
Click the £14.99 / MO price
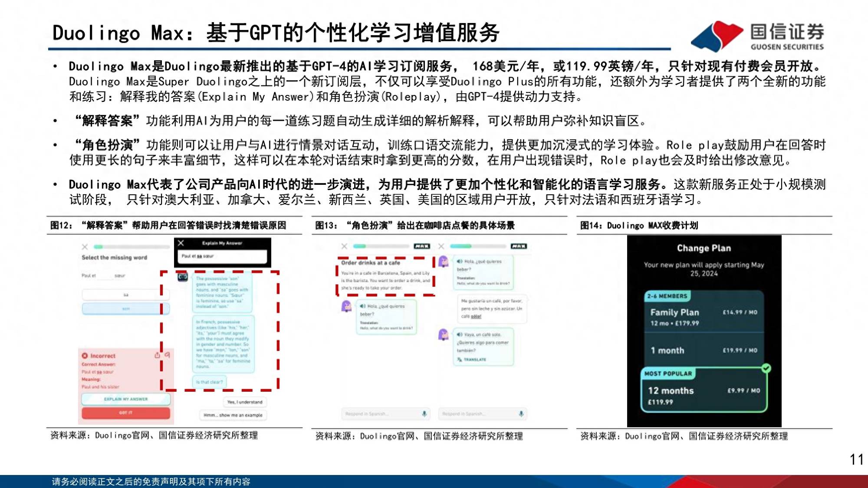tap(740, 312)
